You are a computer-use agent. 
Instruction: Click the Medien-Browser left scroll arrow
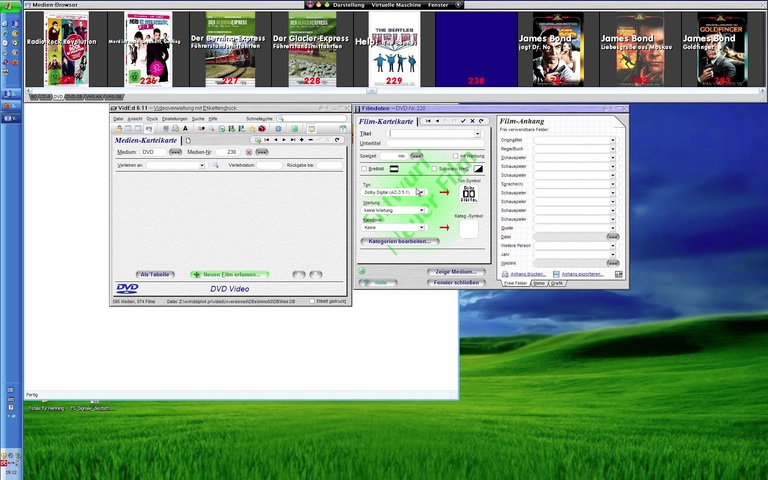tap(28, 91)
